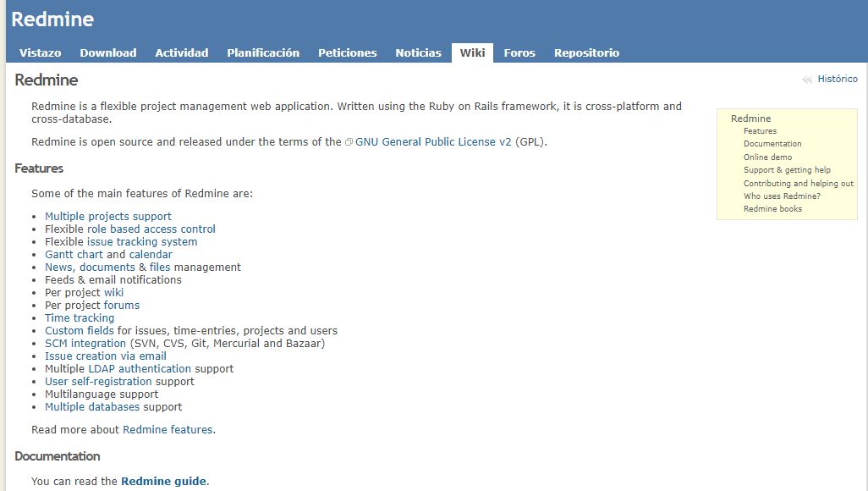Open the Repositorio tab
The height and width of the screenshot is (491, 868).
point(586,52)
